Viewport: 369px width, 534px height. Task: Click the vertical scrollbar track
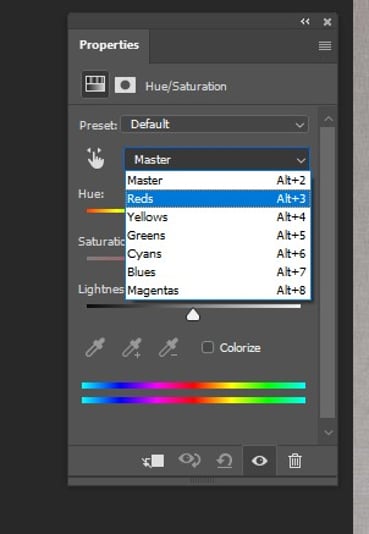(327, 272)
